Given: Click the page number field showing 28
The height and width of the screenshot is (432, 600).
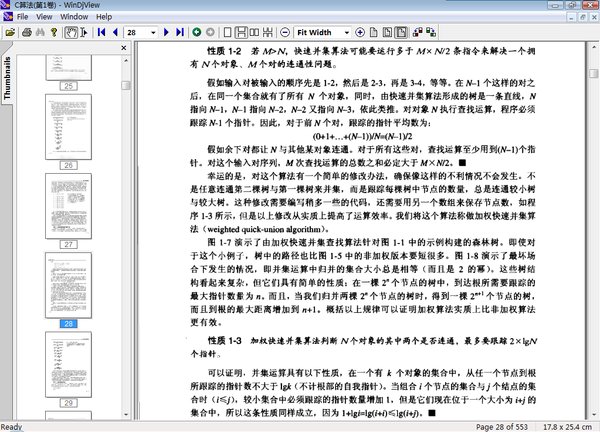Looking at the screenshot, I should [137, 33].
